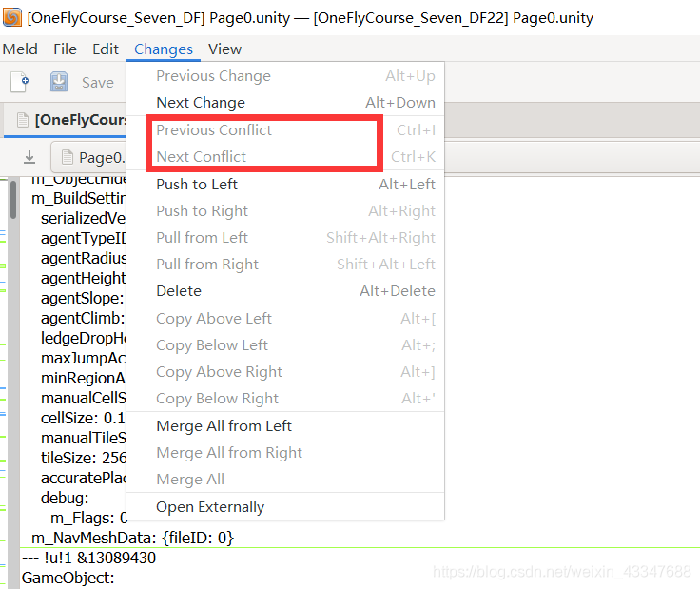The width and height of the screenshot is (700, 589).
Task: Open the File menu
Action: pyautogui.click(x=66, y=49)
